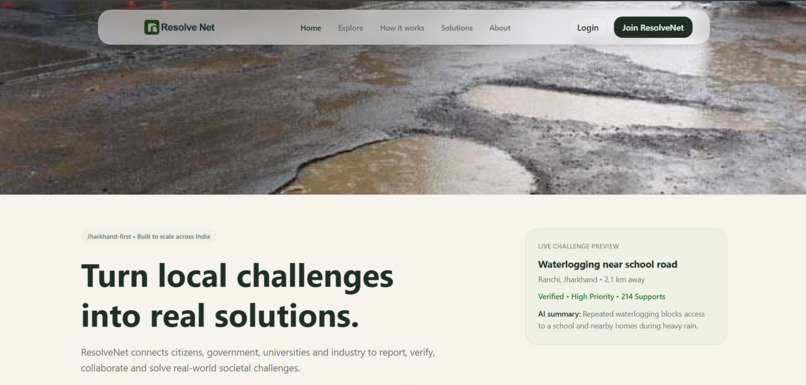Click the Resolve Net green logo icon

coord(152,27)
